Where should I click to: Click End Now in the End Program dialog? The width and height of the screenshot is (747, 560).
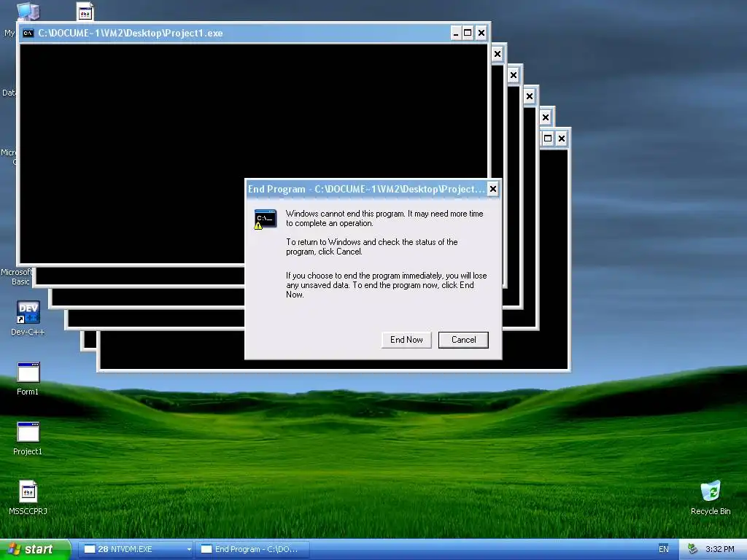tap(406, 340)
